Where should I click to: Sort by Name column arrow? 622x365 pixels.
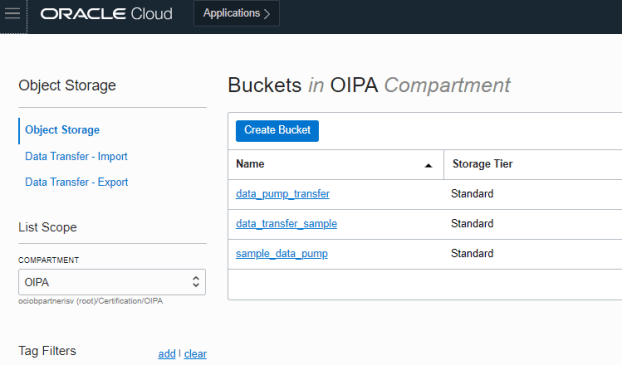428,165
